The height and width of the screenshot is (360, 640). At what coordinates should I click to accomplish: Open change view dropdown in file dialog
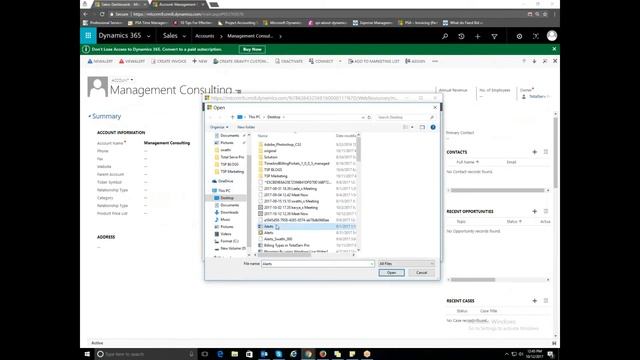412,127
